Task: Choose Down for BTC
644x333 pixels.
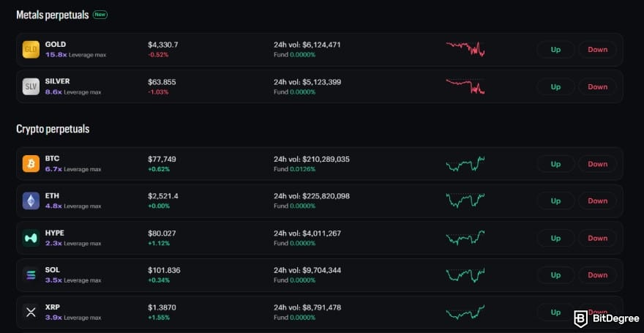Action: click(x=597, y=164)
